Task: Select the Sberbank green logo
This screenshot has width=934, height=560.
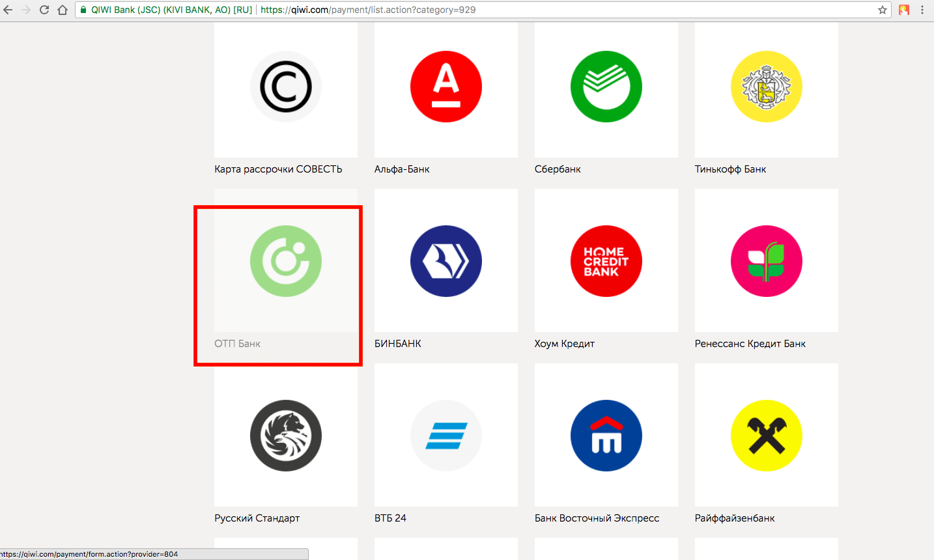Action: point(606,87)
